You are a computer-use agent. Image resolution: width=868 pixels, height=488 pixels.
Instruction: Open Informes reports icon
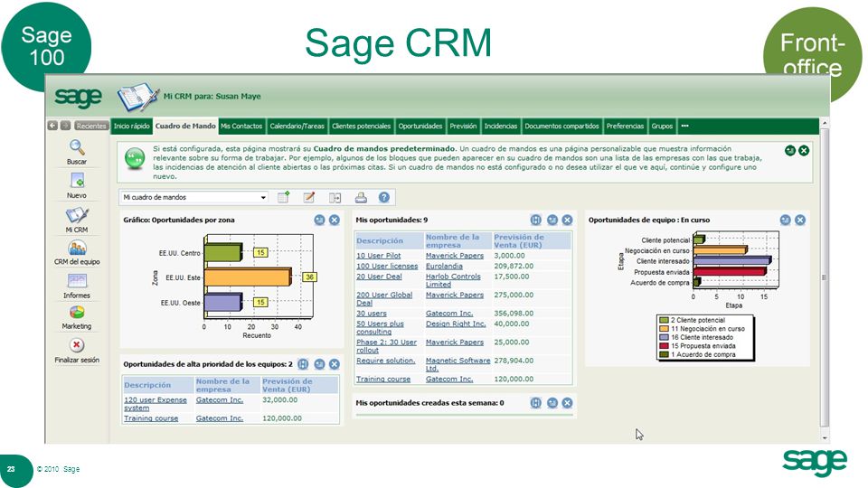pyautogui.click(x=77, y=281)
